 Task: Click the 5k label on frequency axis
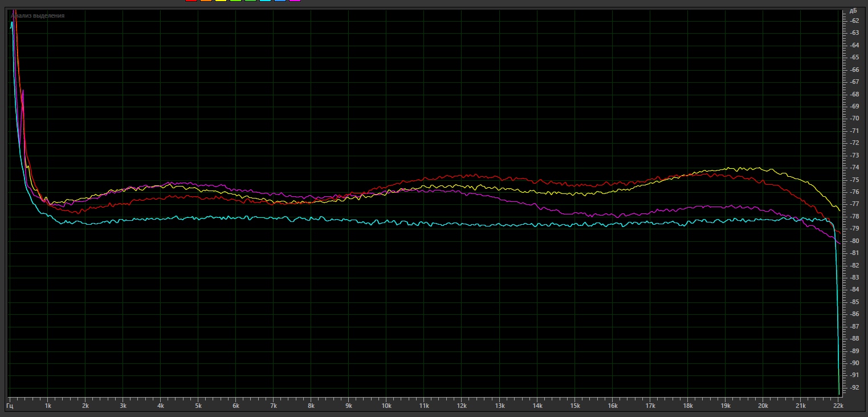point(198,406)
